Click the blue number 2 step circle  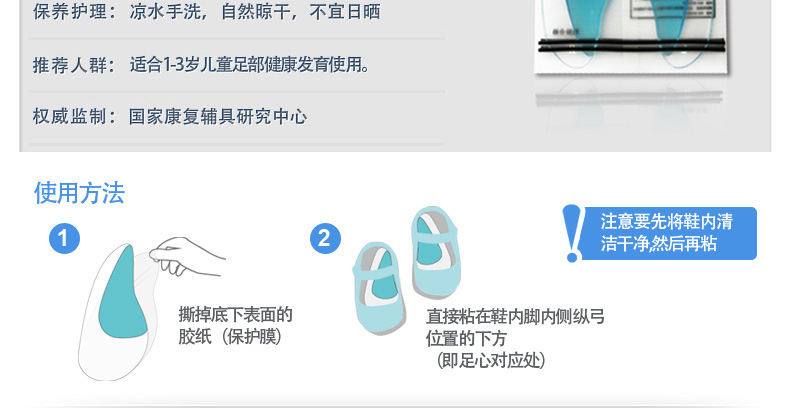(x=325, y=238)
